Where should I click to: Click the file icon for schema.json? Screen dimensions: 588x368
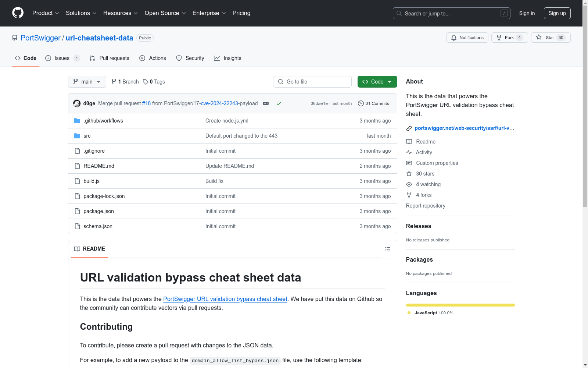(77, 226)
